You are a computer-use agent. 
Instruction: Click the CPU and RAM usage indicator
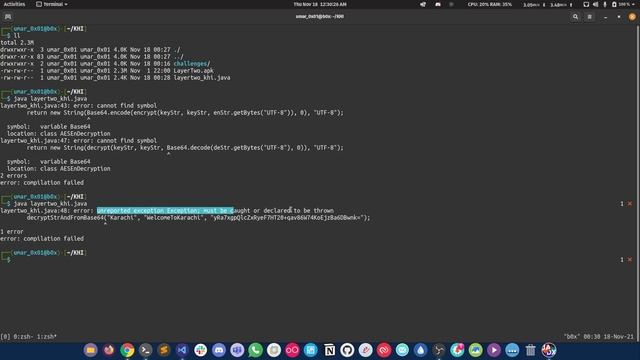(x=489, y=4)
